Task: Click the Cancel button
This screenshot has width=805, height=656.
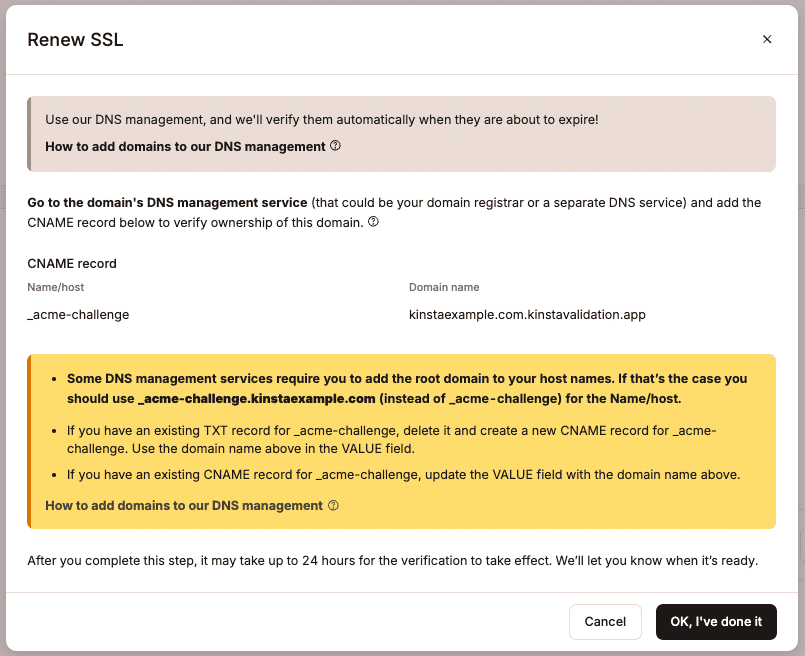Action: 605,621
